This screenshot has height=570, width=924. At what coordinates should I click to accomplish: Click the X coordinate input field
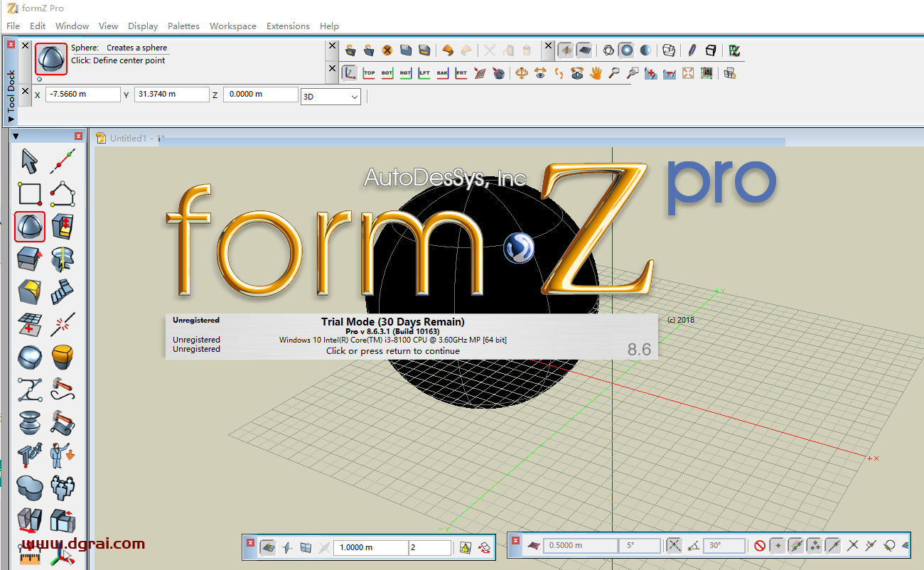83,95
